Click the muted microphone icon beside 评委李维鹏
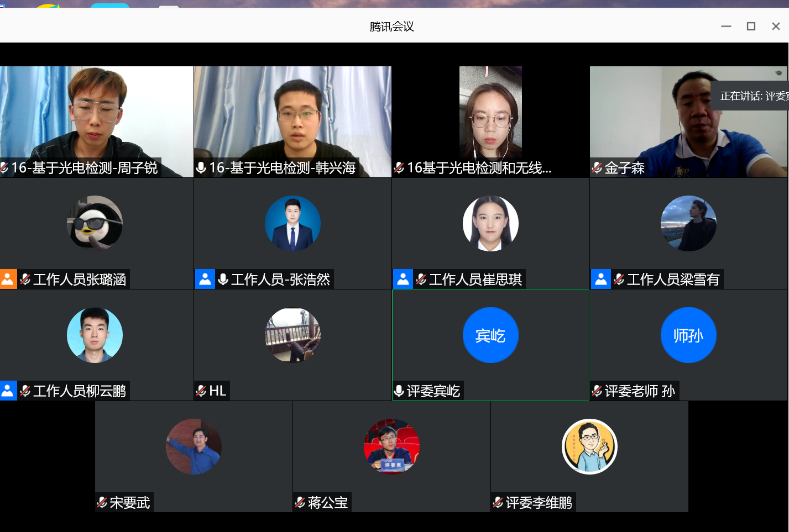This screenshot has width=789, height=532. click(498, 503)
